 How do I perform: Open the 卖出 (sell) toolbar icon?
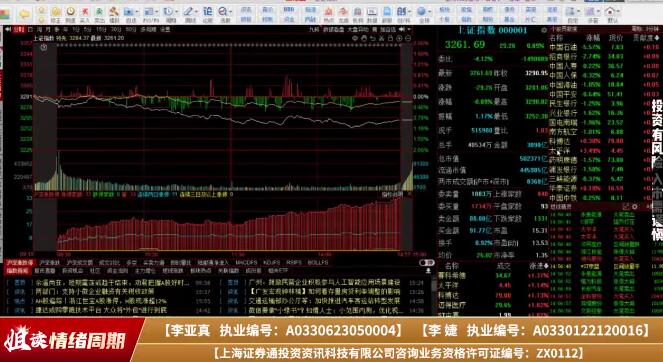click(99, 14)
